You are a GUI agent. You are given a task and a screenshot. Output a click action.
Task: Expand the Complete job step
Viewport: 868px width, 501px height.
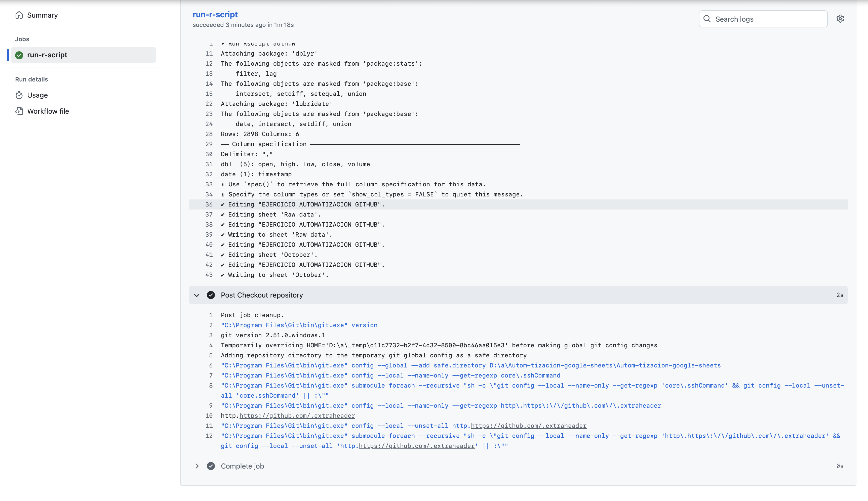(x=197, y=466)
